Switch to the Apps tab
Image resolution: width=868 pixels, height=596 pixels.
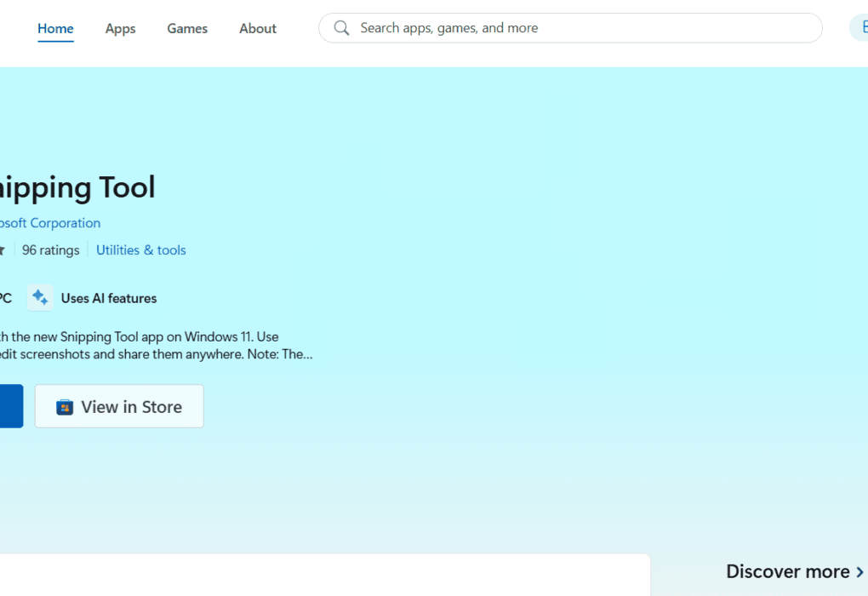120,28
